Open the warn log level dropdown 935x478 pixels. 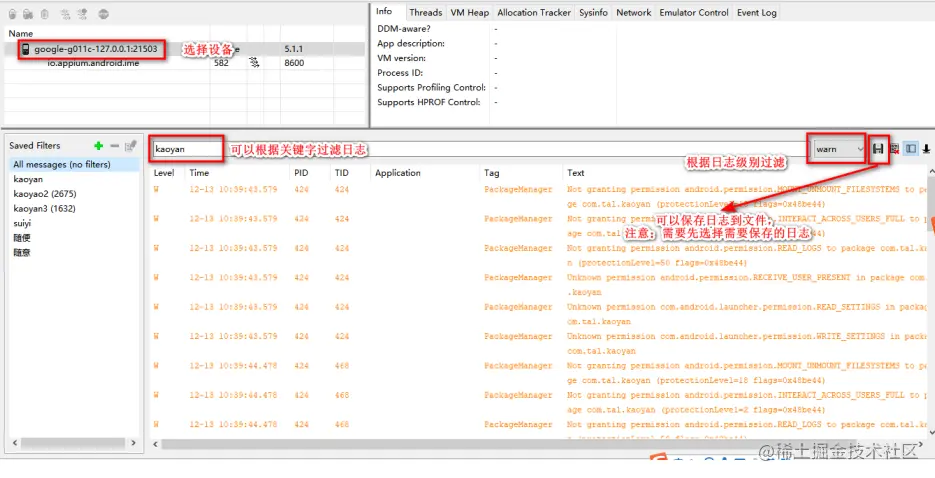[838, 149]
